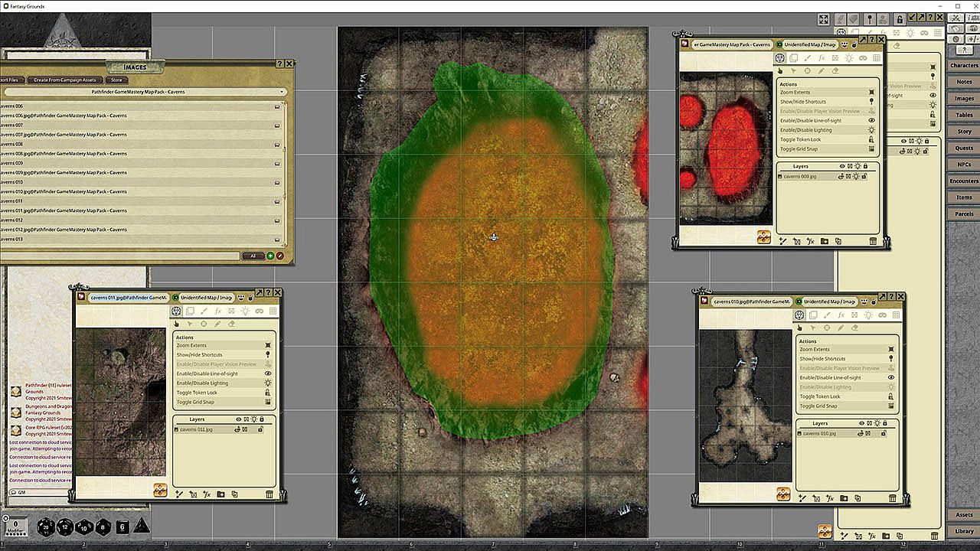The width and height of the screenshot is (980, 551).
Task: Click the green add image button
Action: (x=270, y=256)
